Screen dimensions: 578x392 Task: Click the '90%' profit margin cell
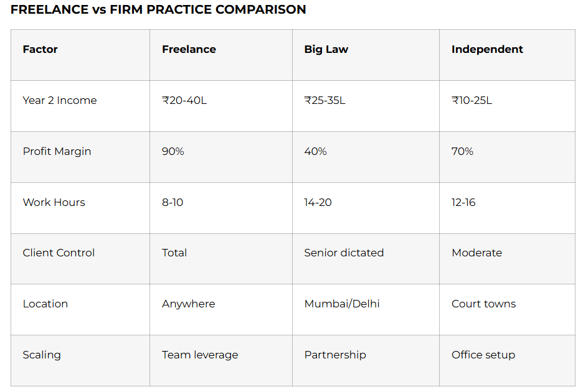point(173,152)
